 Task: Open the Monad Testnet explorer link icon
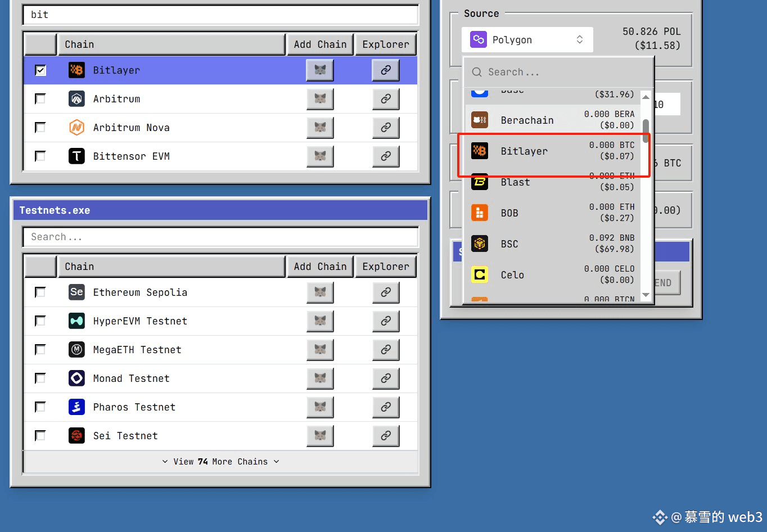coord(386,378)
